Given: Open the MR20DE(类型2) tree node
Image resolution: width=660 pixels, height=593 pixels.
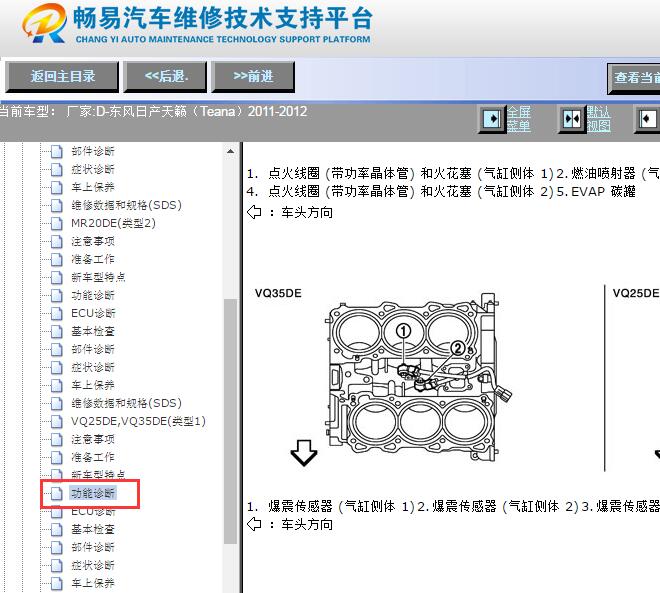Looking at the screenshot, I should [113, 223].
